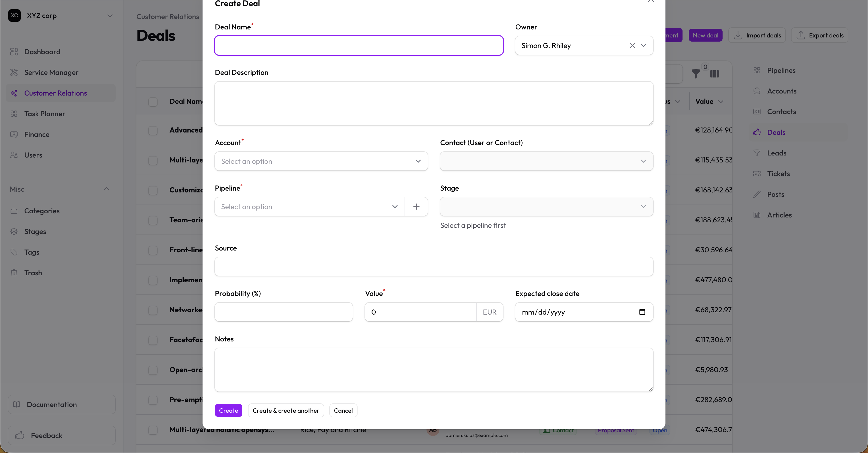The height and width of the screenshot is (453, 868).
Task: Click the Dashboard sidebar icon
Action: pyautogui.click(x=14, y=52)
